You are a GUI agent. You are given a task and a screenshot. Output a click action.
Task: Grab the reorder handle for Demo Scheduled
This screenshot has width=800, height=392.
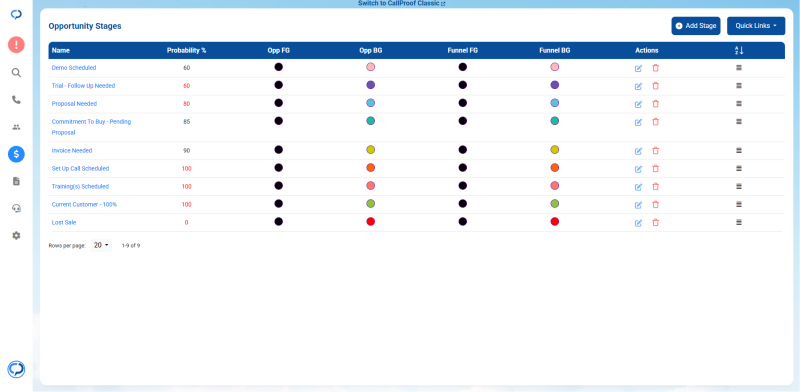[x=739, y=68]
